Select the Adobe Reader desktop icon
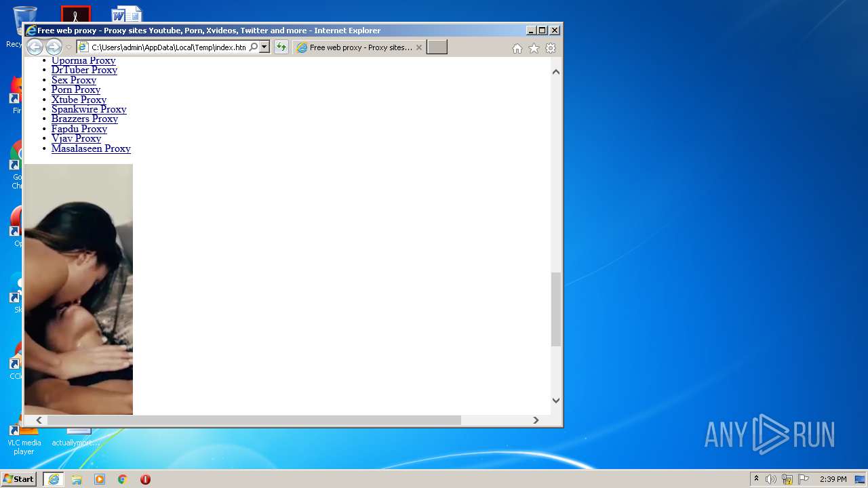 [x=76, y=14]
